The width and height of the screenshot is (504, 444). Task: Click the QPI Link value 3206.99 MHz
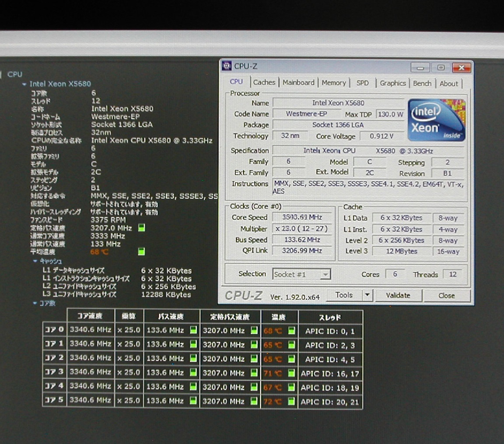(302, 250)
